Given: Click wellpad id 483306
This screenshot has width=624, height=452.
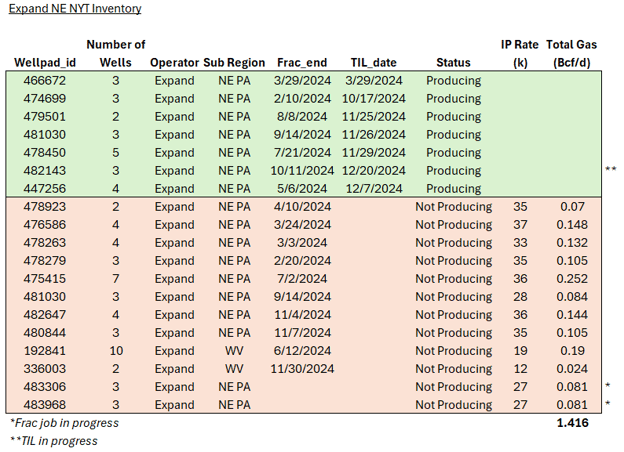Looking at the screenshot, I should (44, 387).
